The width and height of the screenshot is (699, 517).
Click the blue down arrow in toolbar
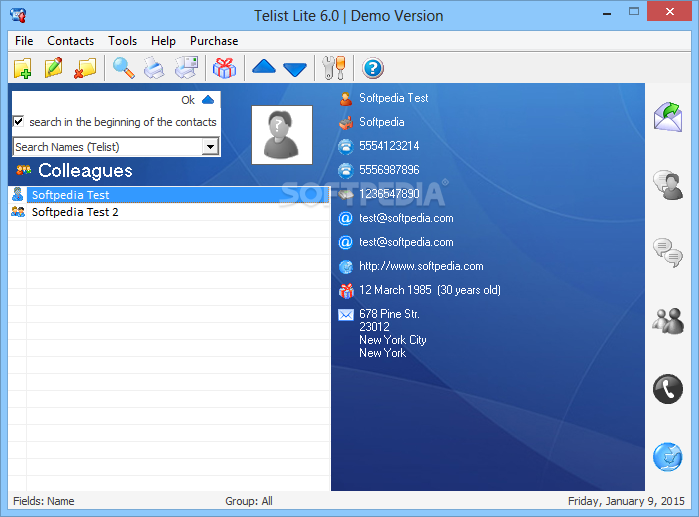click(295, 70)
